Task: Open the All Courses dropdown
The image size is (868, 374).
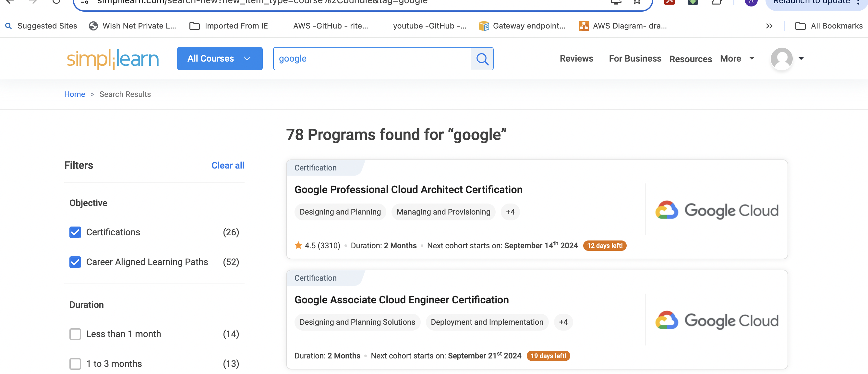Action: tap(220, 59)
